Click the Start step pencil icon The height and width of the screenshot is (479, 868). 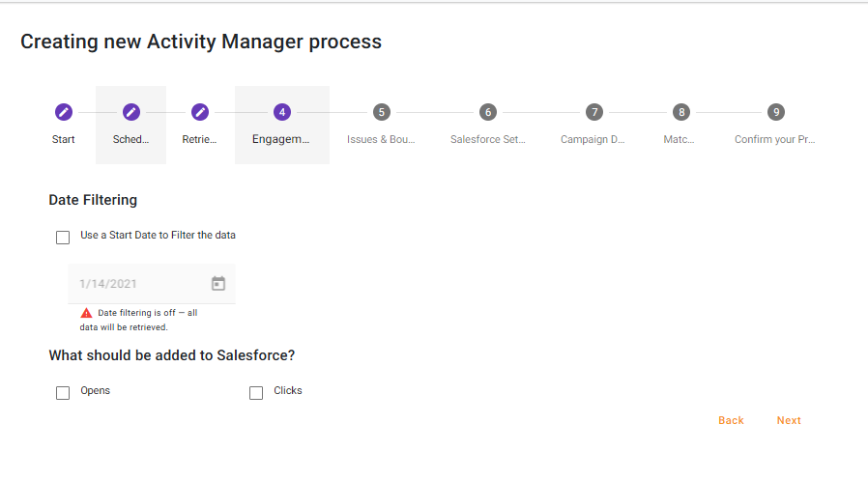[x=63, y=112]
